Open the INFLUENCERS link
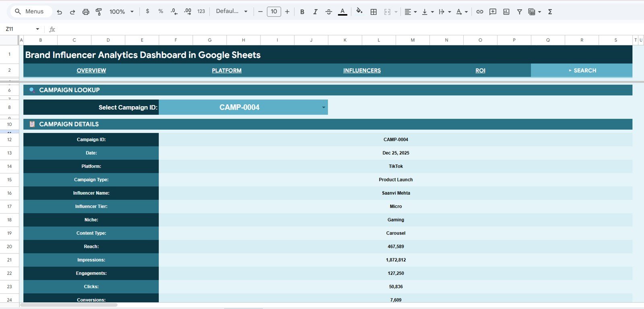Screen dimensions: 644x309 (362, 70)
